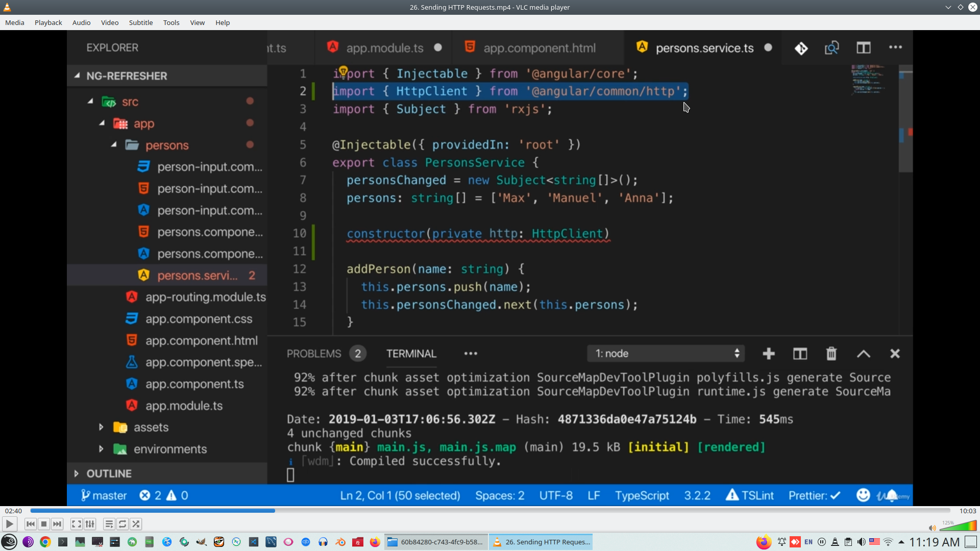Open the Subtitle menu

140,22
